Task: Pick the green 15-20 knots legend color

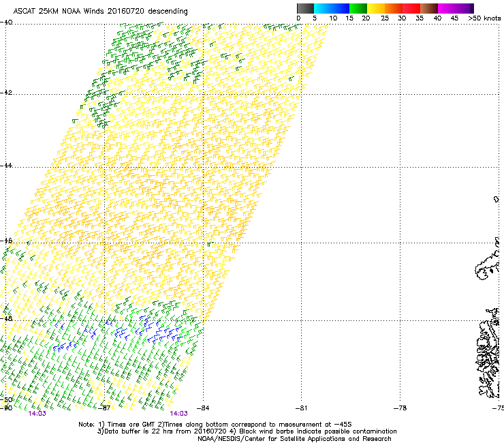Action: tap(358, 8)
